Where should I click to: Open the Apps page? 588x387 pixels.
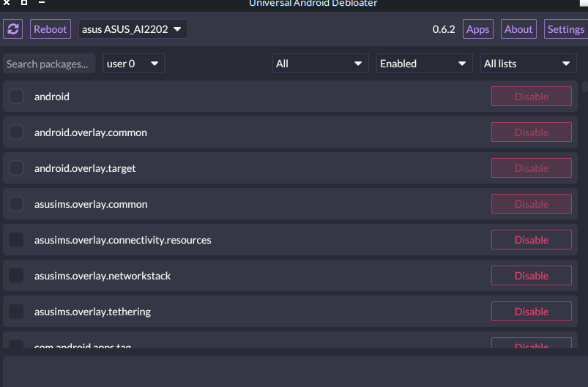[x=477, y=29]
